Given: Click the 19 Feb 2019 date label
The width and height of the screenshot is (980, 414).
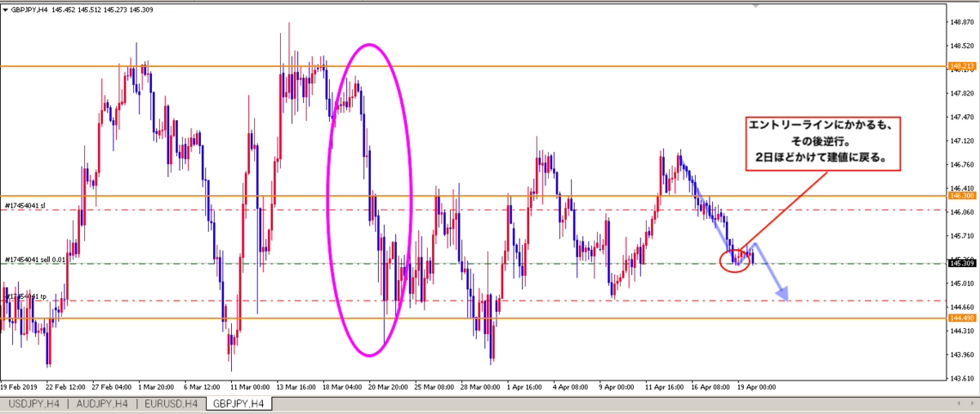Looking at the screenshot, I should [x=20, y=387].
